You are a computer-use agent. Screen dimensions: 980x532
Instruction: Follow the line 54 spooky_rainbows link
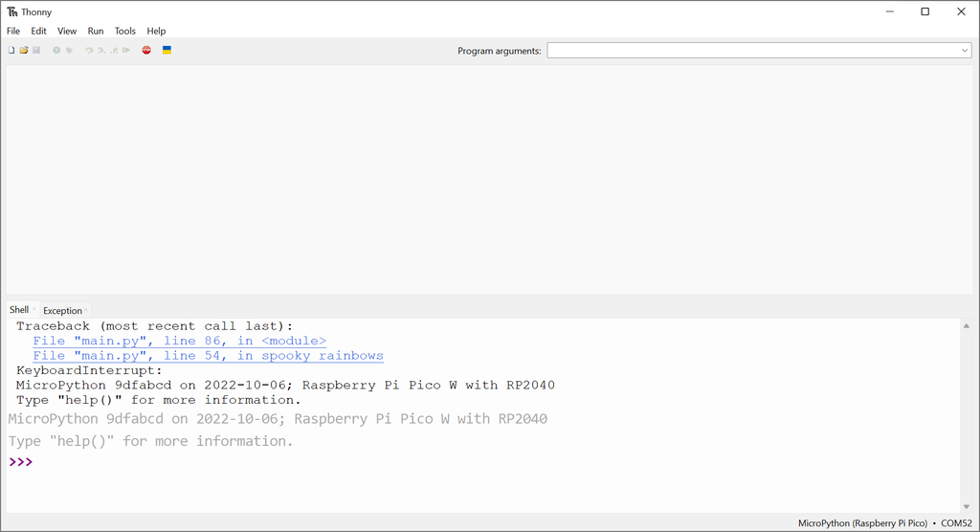tap(208, 356)
